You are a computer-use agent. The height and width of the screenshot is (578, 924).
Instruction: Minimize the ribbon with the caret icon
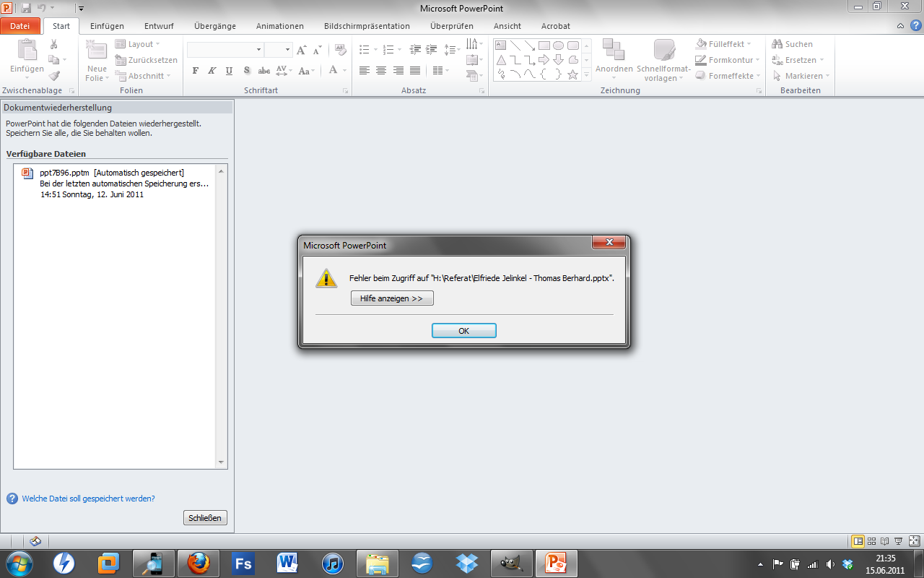click(900, 26)
